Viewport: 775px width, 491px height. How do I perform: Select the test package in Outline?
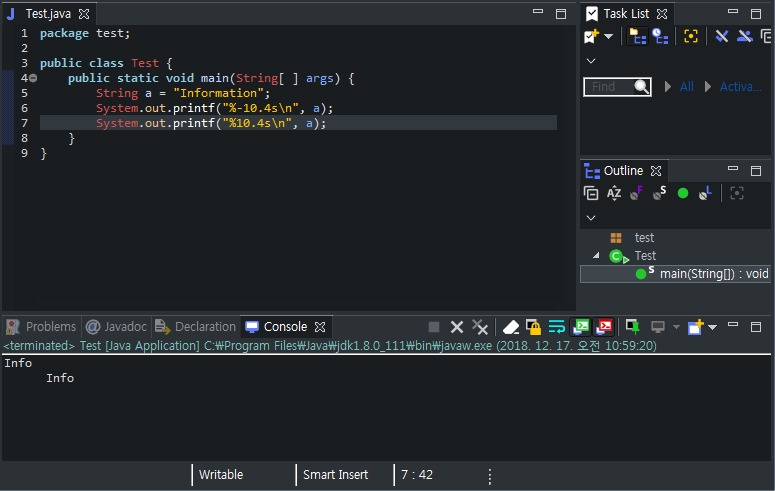[x=644, y=238]
